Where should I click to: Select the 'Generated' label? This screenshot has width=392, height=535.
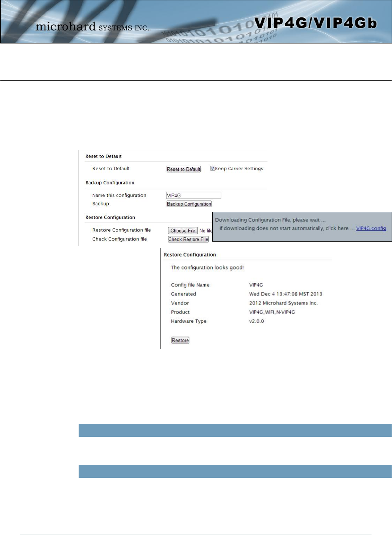(183, 294)
